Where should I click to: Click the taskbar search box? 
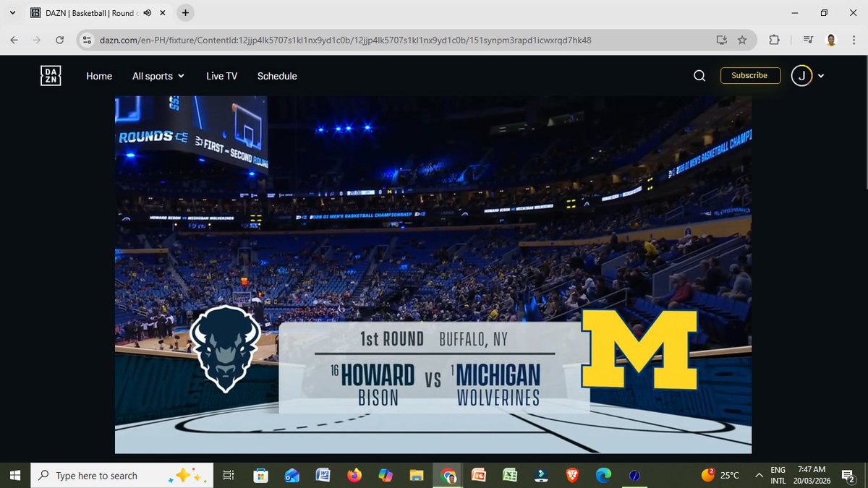(x=122, y=475)
